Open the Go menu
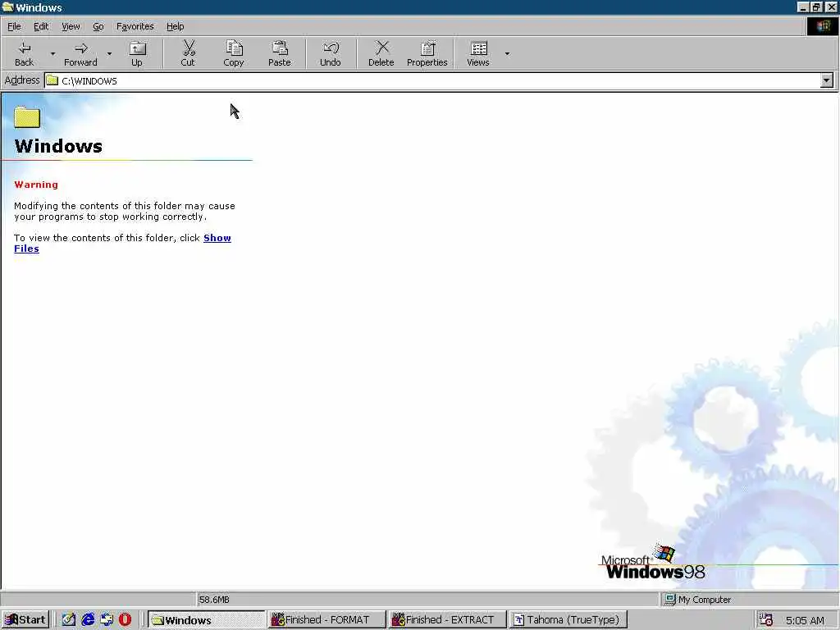Viewport: 840px width, 630px height. point(98,26)
